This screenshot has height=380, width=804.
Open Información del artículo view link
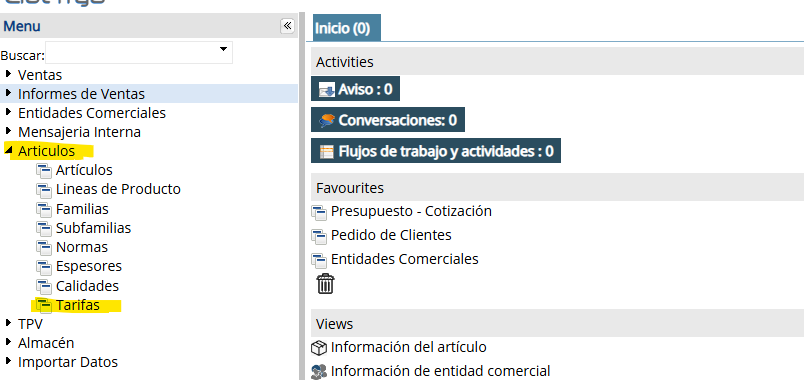tap(409, 347)
